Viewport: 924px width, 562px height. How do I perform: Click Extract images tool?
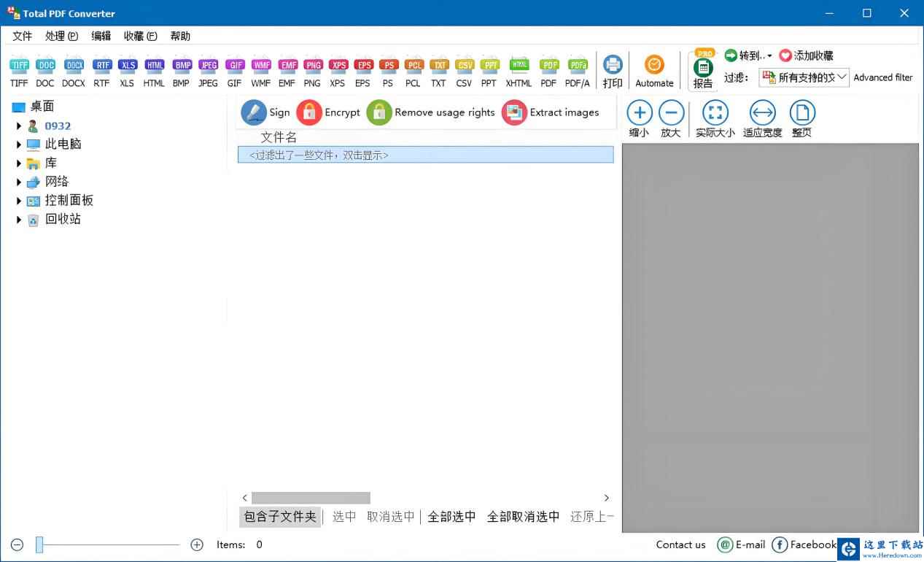551,112
